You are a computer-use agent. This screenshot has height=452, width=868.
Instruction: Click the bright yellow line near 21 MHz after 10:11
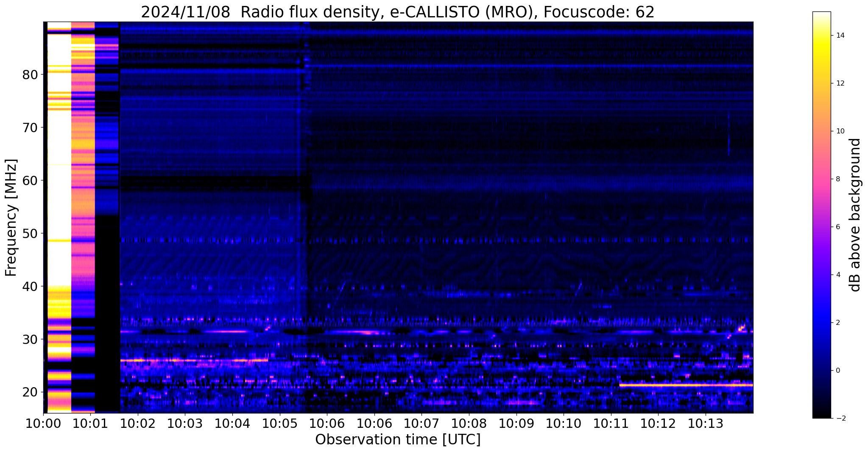click(686, 385)
